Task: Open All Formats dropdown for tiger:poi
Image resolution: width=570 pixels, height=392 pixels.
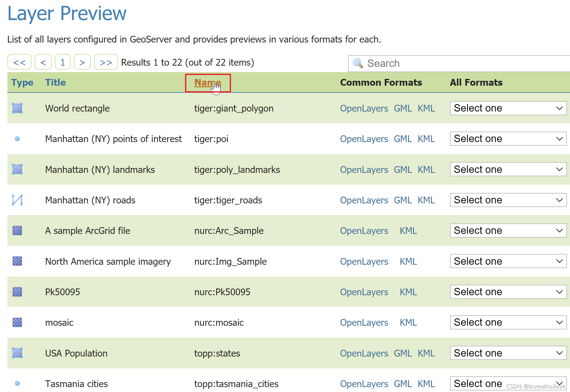Action: (x=508, y=139)
